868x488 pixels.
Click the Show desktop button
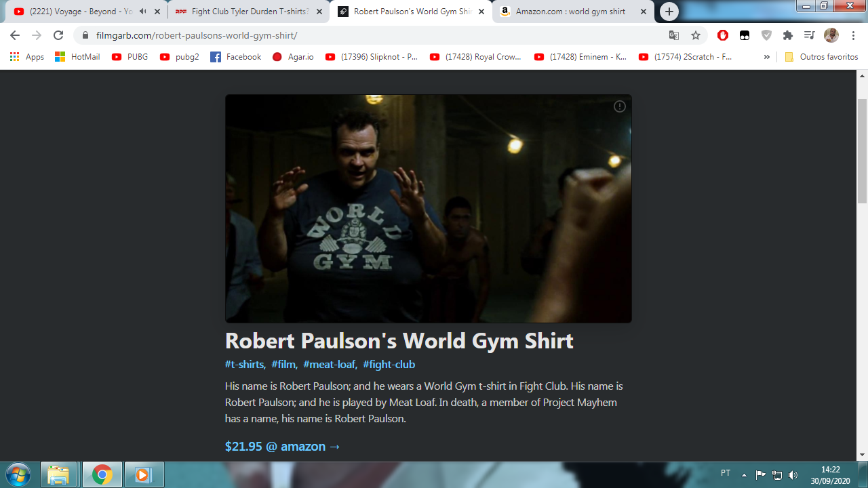tap(863, 474)
